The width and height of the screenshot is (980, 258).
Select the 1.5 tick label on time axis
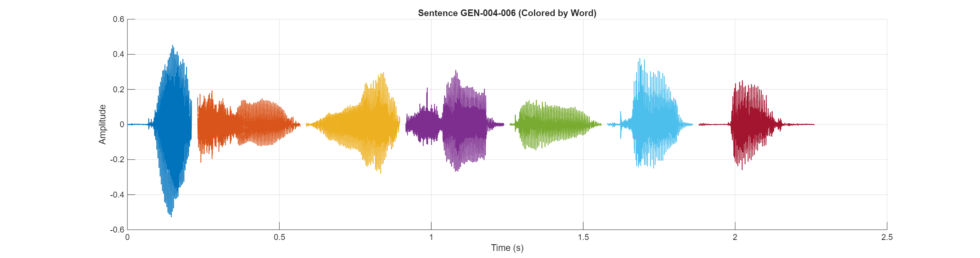[x=583, y=237]
